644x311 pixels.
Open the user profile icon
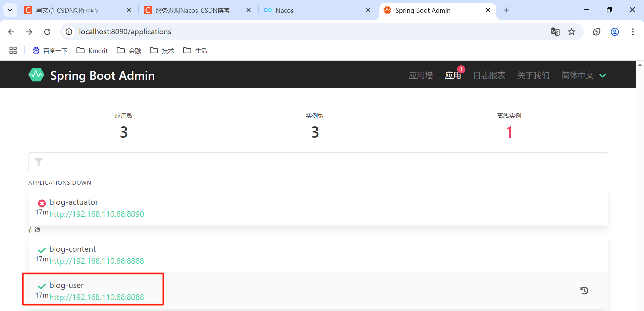pyautogui.click(x=615, y=32)
